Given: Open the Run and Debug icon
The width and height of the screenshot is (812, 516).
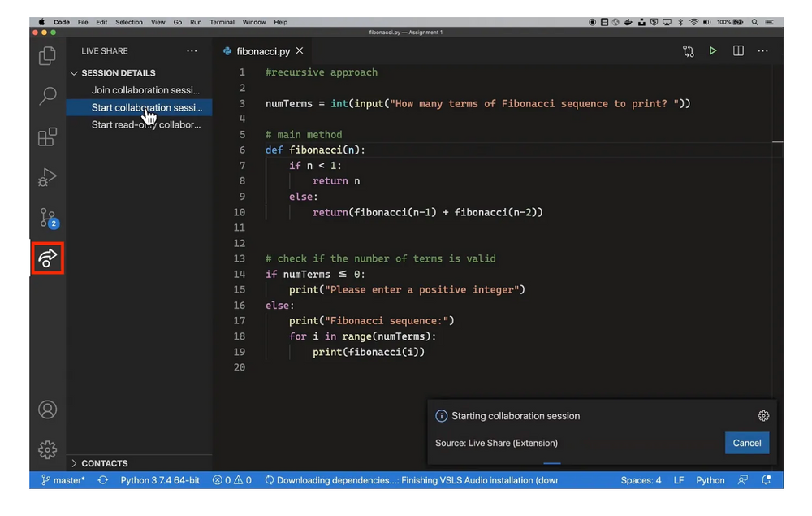Looking at the screenshot, I should pos(47,176).
